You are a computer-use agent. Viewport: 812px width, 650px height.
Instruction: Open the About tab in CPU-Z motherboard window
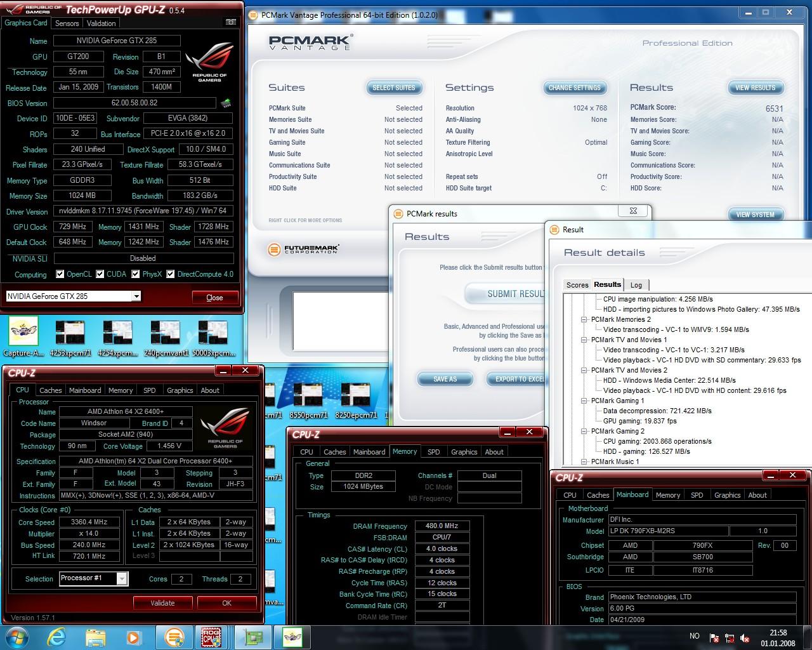tap(757, 495)
